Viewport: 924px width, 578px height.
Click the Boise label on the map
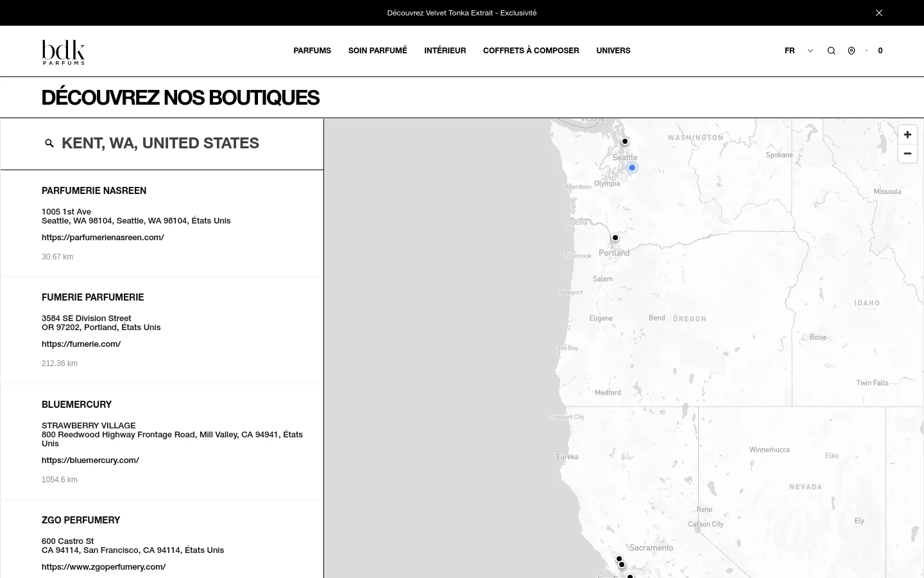click(818, 337)
